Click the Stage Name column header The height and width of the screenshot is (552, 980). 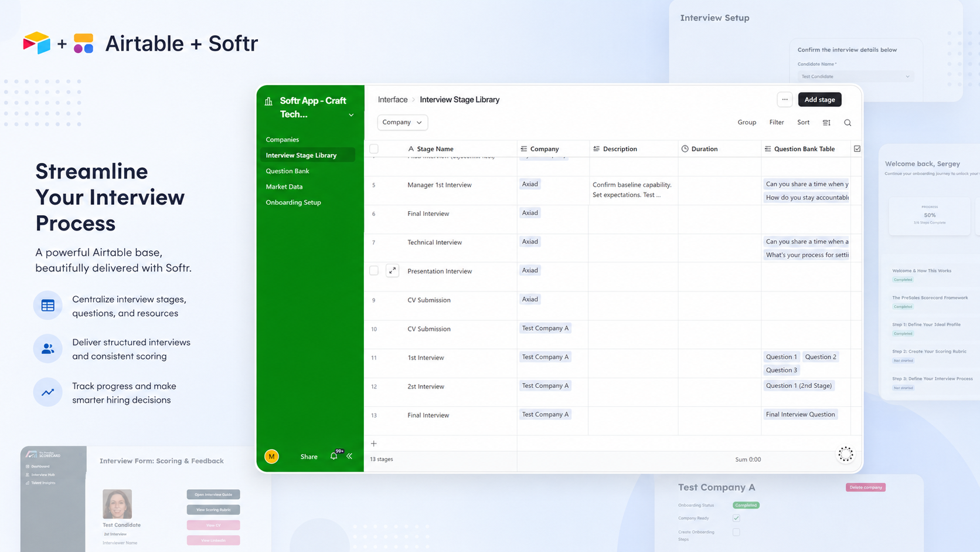pos(435,149)
